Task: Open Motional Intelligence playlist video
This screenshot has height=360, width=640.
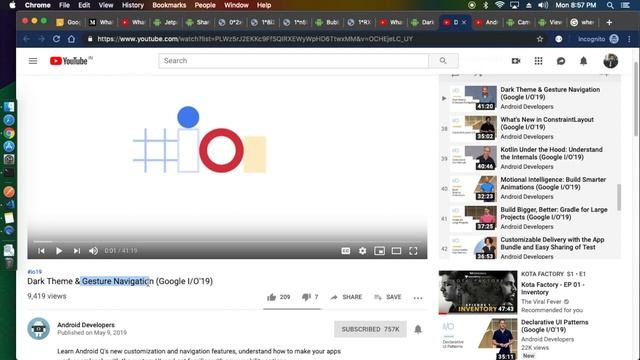Action: [530, 188]
